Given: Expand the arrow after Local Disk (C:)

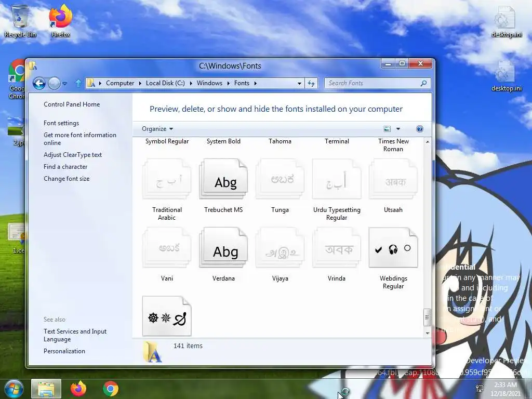Looking at the screenshot, I should click(x=191, y=83).
